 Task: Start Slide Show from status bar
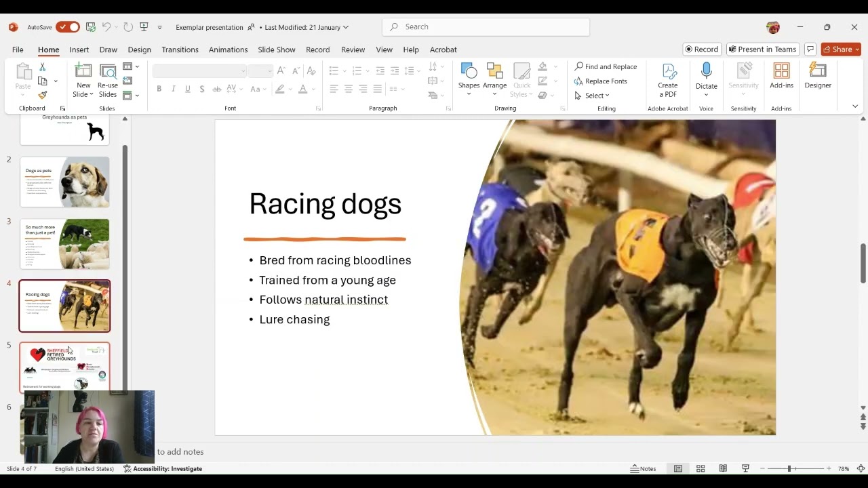[745, 468]
